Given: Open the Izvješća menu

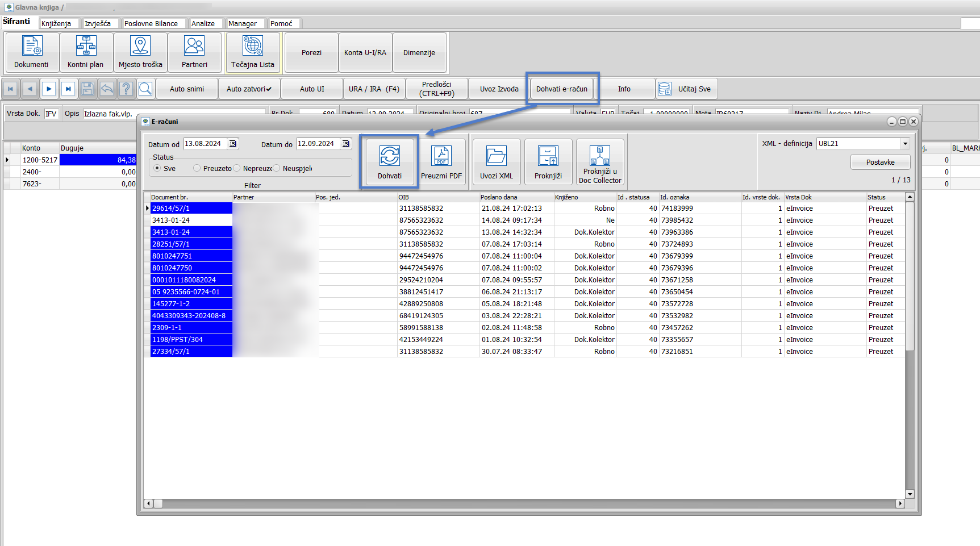Looking at the screenshot, I should click(98, 23).
